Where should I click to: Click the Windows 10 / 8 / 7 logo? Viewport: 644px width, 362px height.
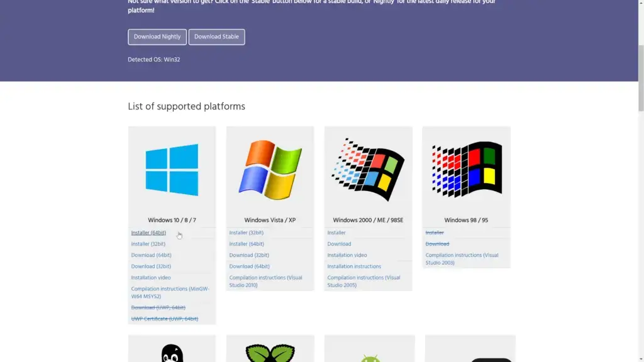172,170
